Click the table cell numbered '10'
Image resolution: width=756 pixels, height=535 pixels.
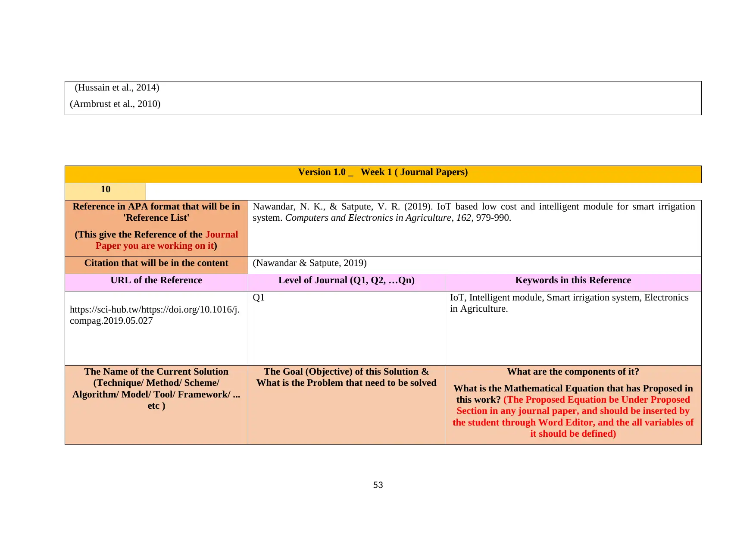coord(106,191)
